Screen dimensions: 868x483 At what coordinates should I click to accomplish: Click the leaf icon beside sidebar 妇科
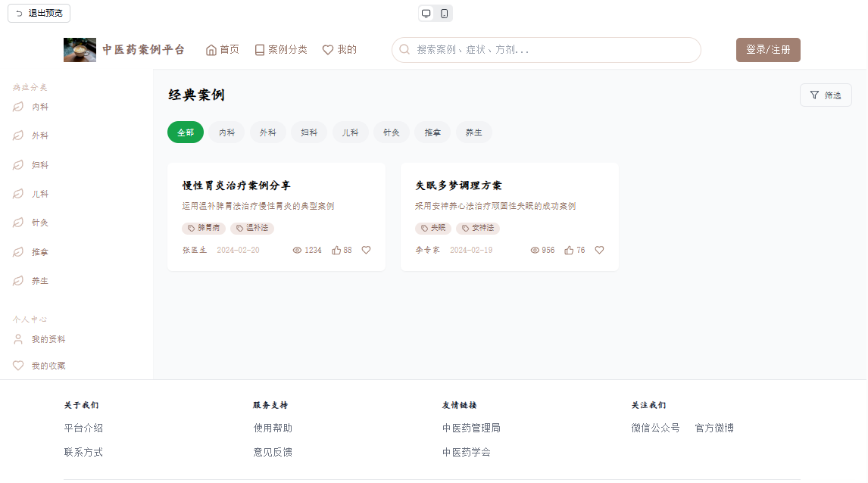[x=18, y=165]
